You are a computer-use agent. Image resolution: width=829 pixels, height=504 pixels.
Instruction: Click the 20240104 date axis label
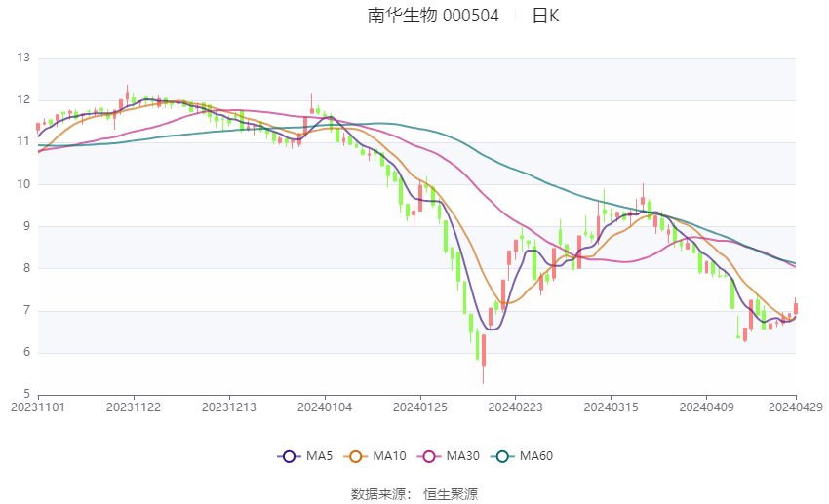[325, 407]
